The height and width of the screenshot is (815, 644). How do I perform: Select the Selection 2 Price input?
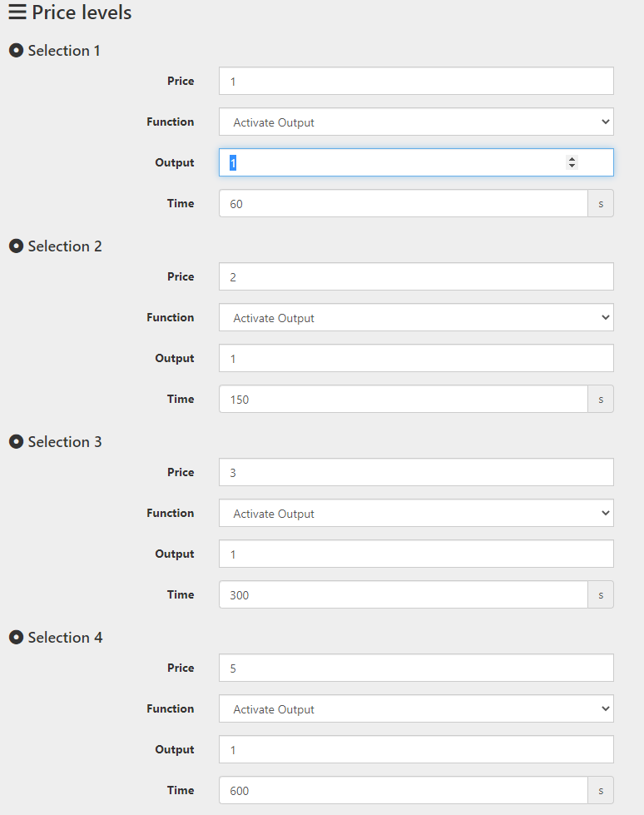click(x=416, y=276)
